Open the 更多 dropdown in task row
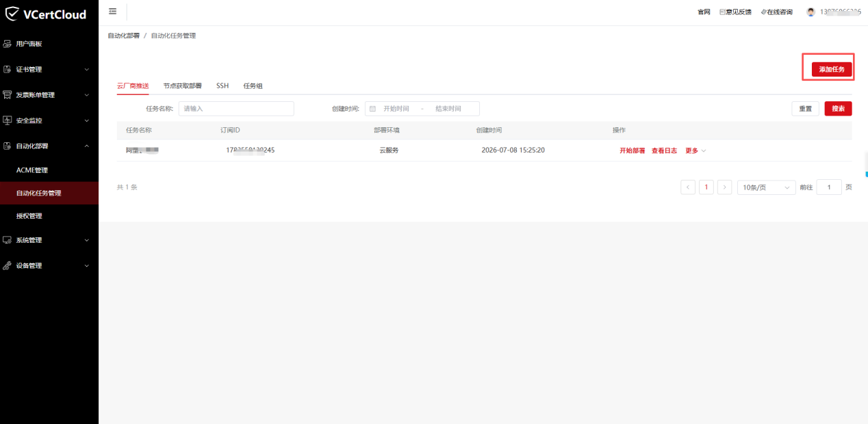868x424 pixels. [695, 150]
